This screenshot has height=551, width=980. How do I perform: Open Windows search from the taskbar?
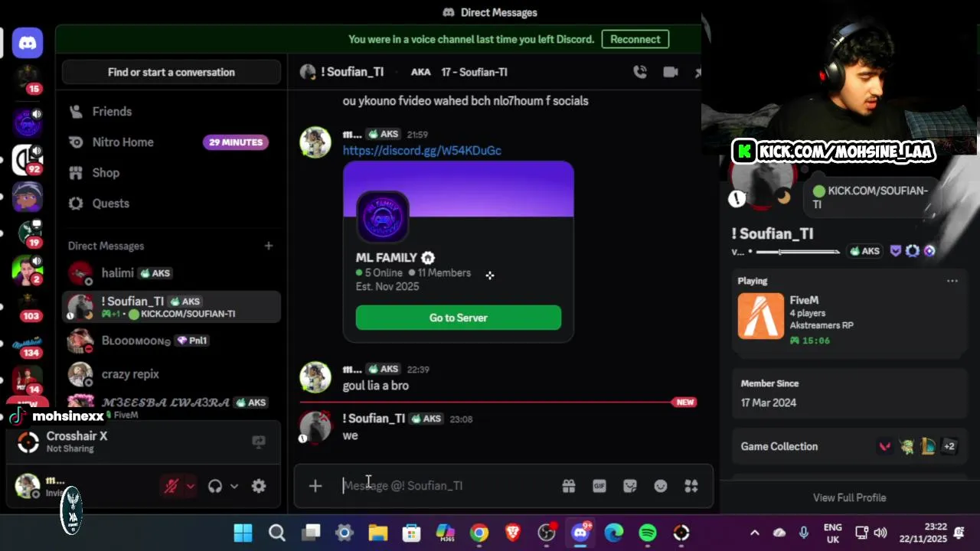tap(277, 533)
